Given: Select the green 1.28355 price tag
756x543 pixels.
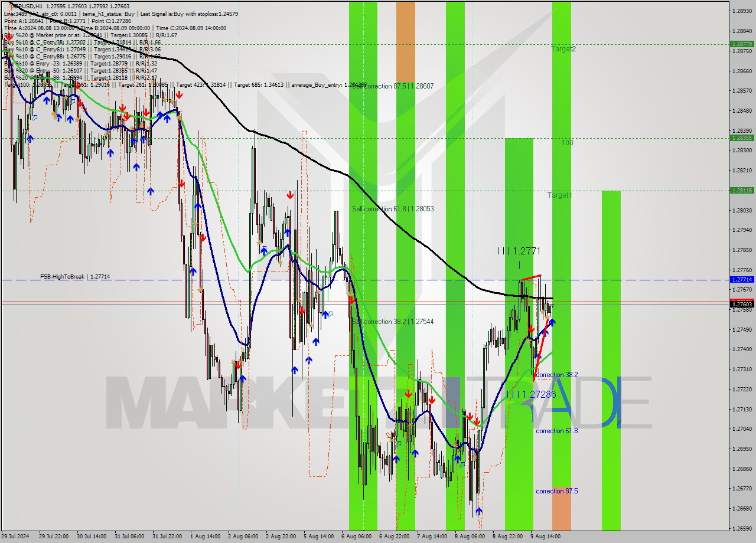Looking at the screenshot, I should pyautogui.click(x=741, y=138).
